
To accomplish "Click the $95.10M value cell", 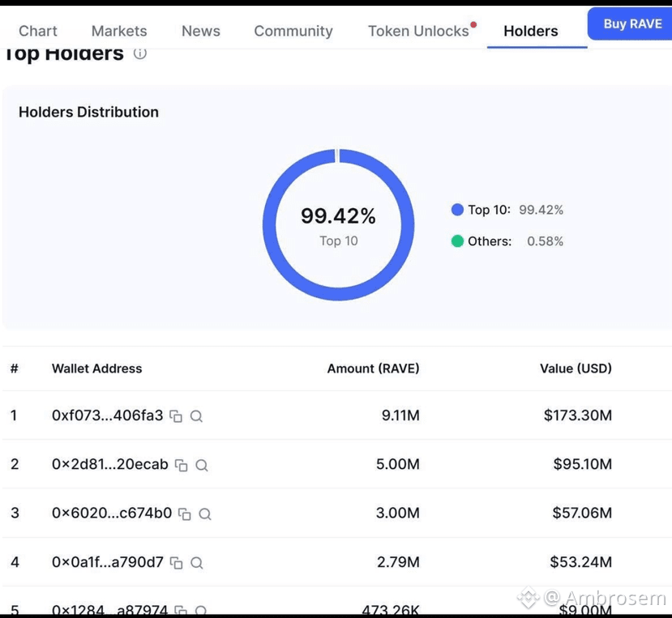I will tap(583, 464).
